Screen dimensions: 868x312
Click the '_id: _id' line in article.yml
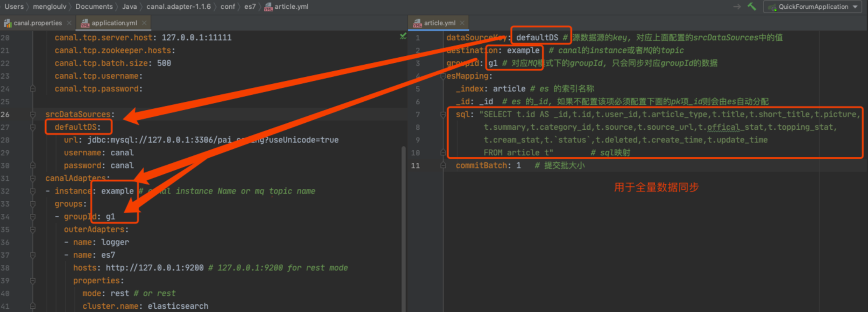click(474, 101)
